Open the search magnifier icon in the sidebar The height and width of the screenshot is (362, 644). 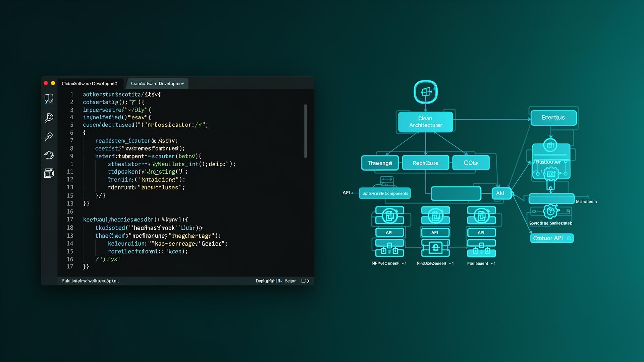[49, 118]
